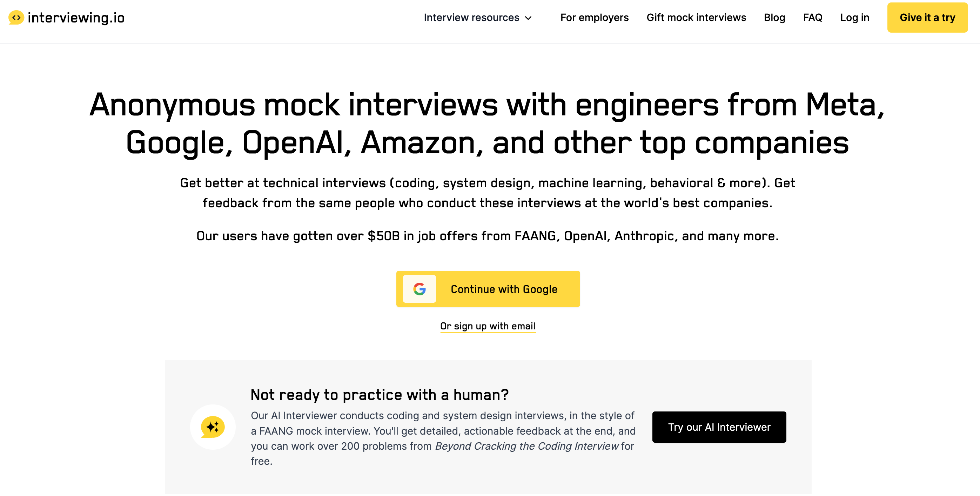
Task: Click the Google G icon
Action: tap(419, 289)
